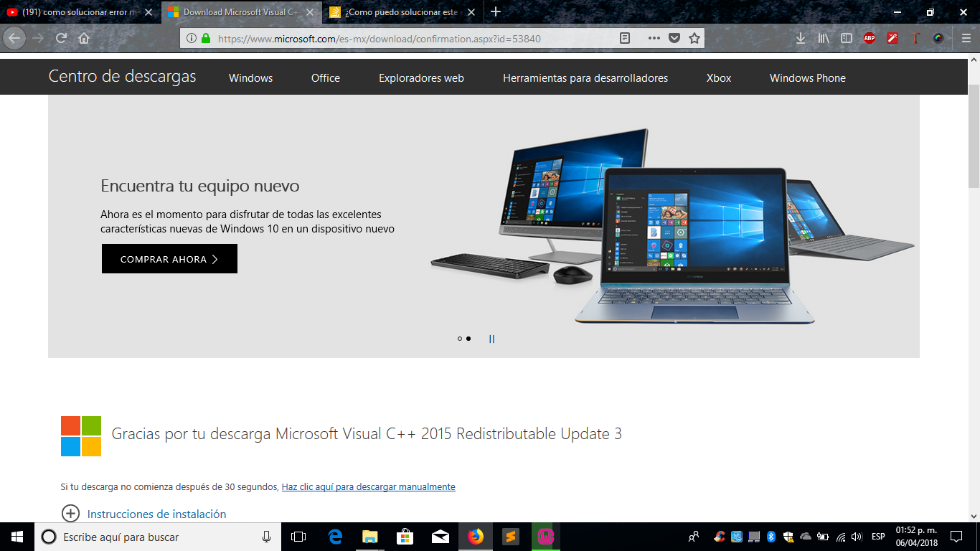The image size is (980, 551).
Task: Toggle reader view in the address bar
Action: point(625,38)
